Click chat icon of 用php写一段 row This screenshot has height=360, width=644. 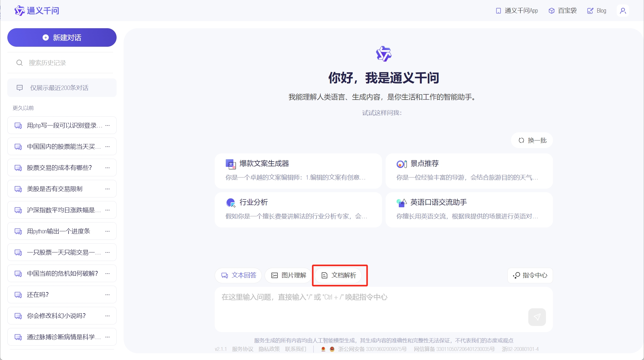(18, 125)
